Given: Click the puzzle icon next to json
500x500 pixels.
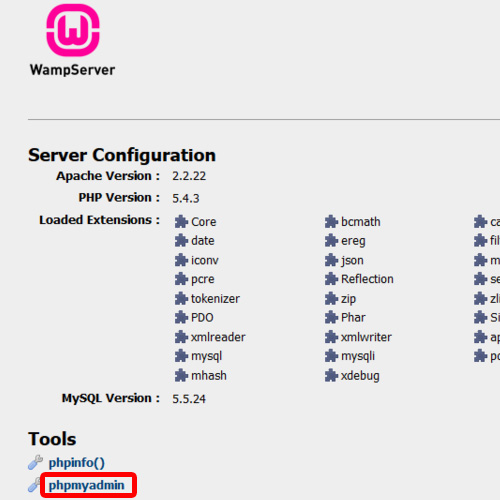Looking at the screenshot, I should pyautogui.click(x=331, y=260).
